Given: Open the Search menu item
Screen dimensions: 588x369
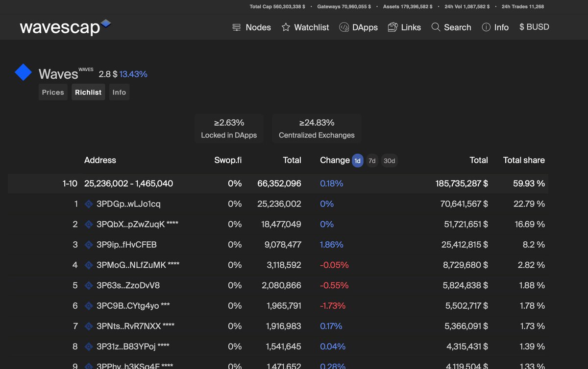Looking at the screenshot, I should (x=451, y=27).
